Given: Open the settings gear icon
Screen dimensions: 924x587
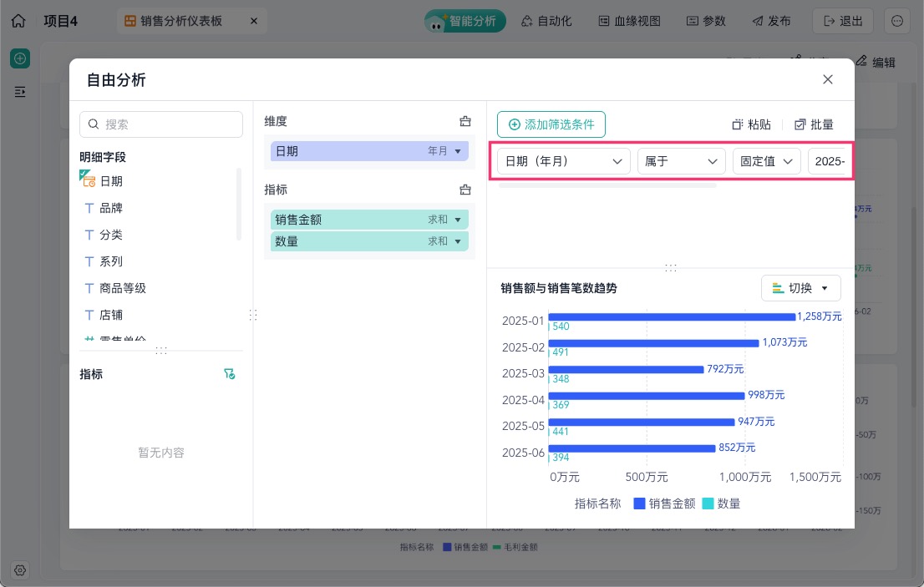Looking at the screenshot, I should coord(20,570).
